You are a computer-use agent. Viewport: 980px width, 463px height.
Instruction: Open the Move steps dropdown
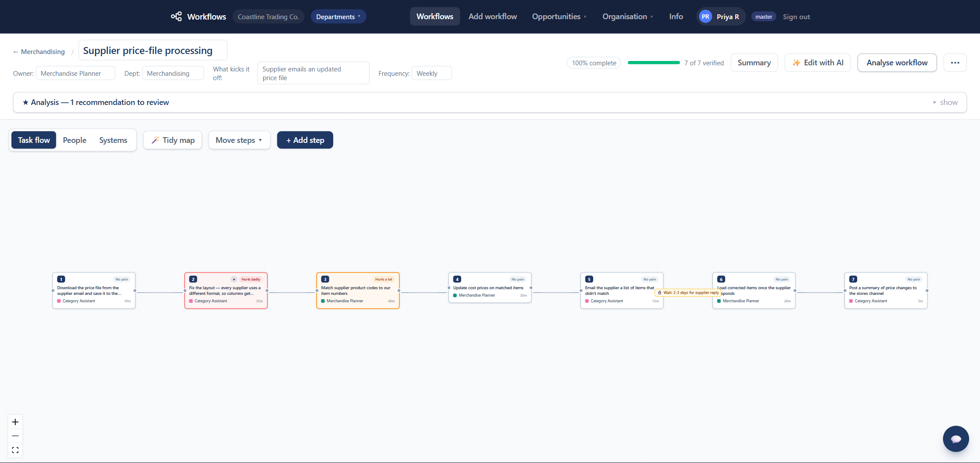point(239,140)
